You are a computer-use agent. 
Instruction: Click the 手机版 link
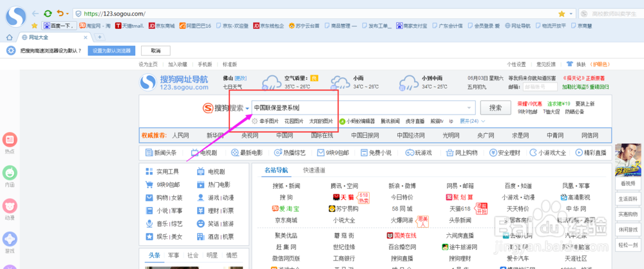pyautogui.click(x=205, y=64)
